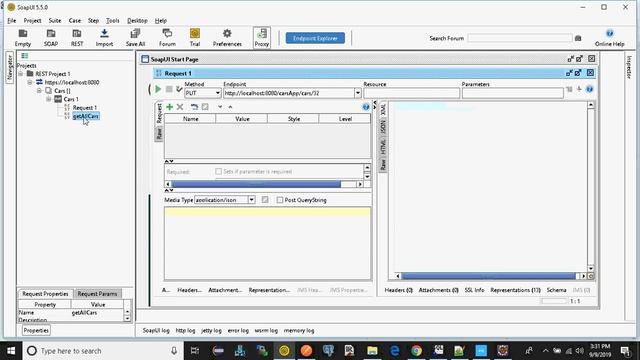The height and width of the screenshot is (360, 640).
Task: Open Preferences gear icon
Action: tap(227, 38)
